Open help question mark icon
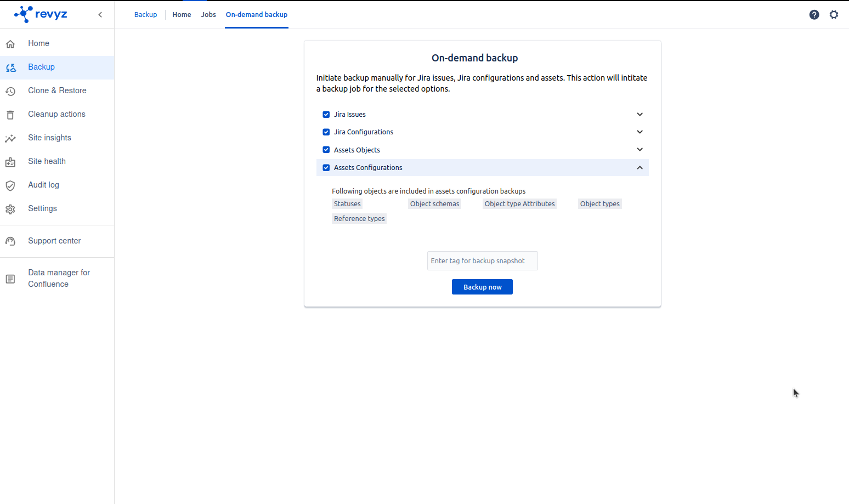 point(814,15)
